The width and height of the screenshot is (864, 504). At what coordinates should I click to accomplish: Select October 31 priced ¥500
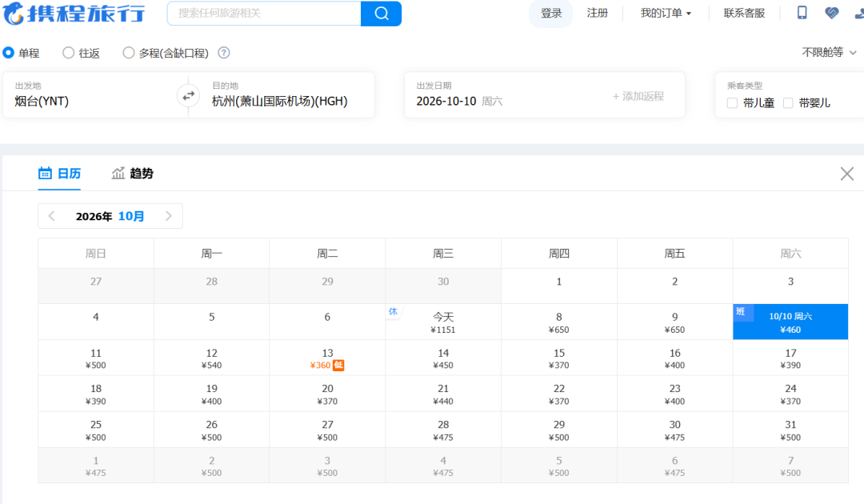coord(790,430)
